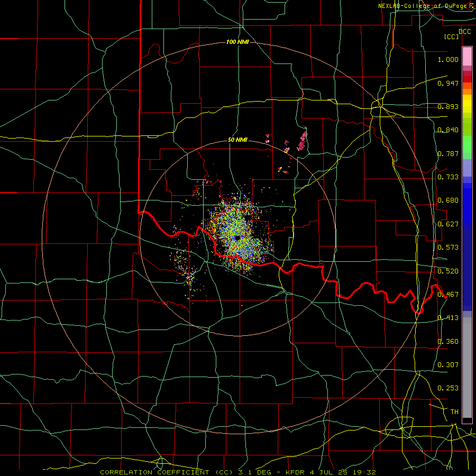
Task: Click the 100 NMI range ring label
Action: coord(237,42)
